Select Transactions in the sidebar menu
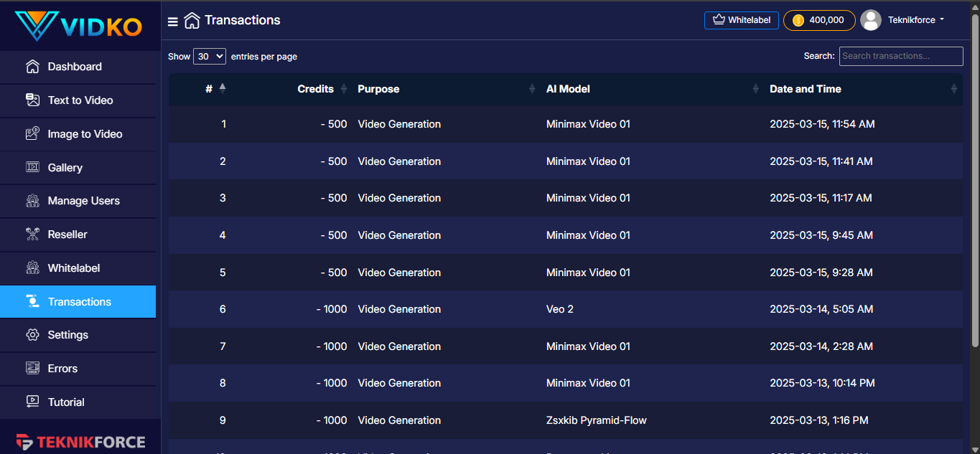This screenshot has height=454, width=980. point(79,302)
